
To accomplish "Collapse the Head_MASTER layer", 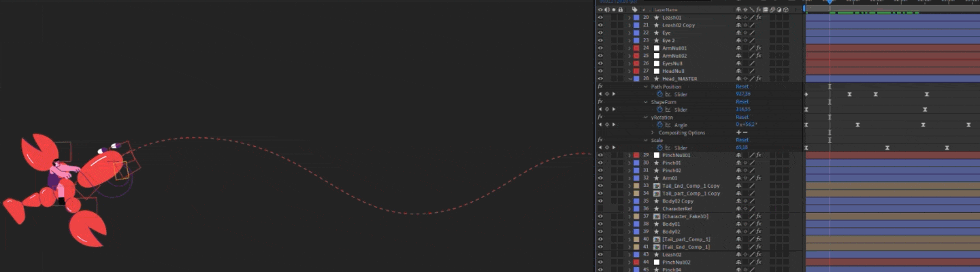I will click(x=630, y=78).
